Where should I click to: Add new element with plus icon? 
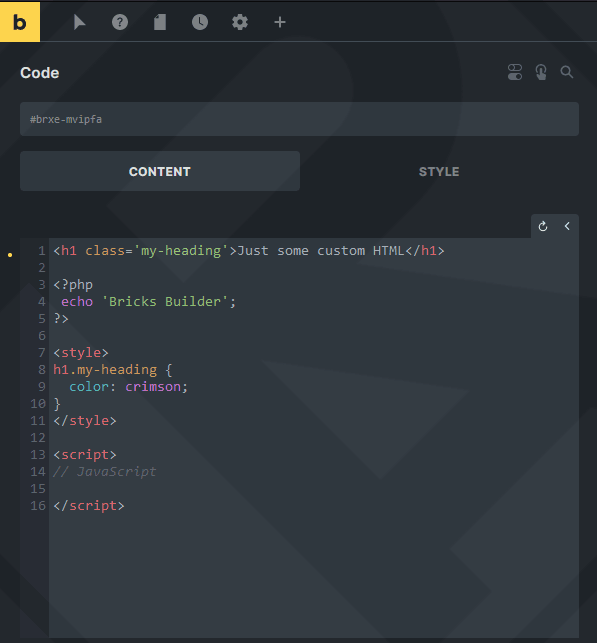pyautogui.click(x=280, y=22)
